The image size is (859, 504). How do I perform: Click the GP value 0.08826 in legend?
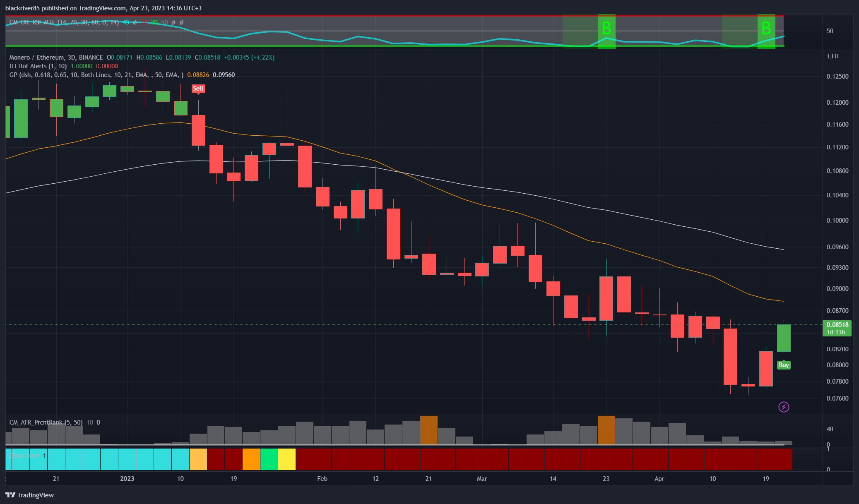[x=198, y=75]
